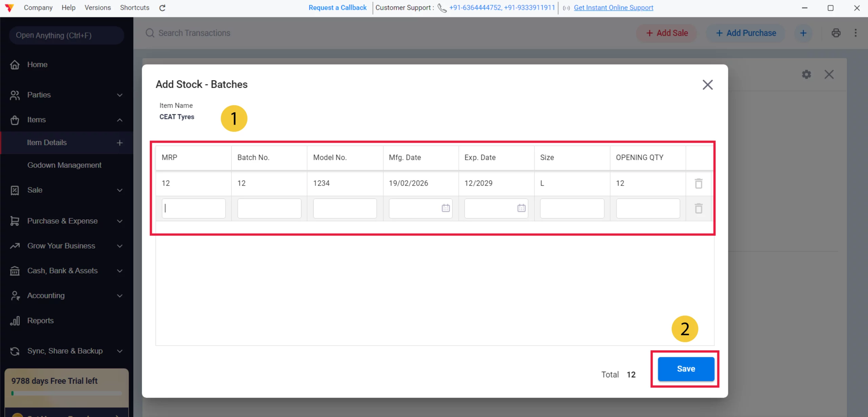Image resolution: width=868 pixels, height=417 pixels.
Task: Click the printer icon in the top bar
Action: pos(836,33)
